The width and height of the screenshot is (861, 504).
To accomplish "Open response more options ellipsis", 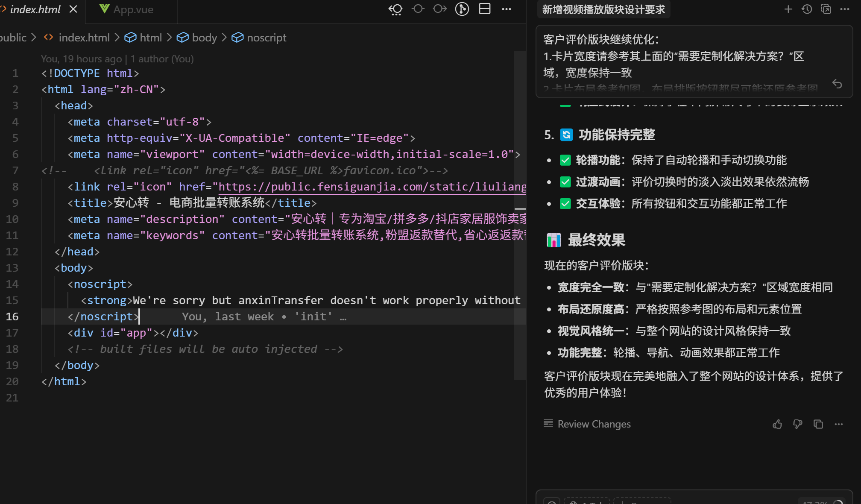I will pyautogui.click(x=838, y=424).
